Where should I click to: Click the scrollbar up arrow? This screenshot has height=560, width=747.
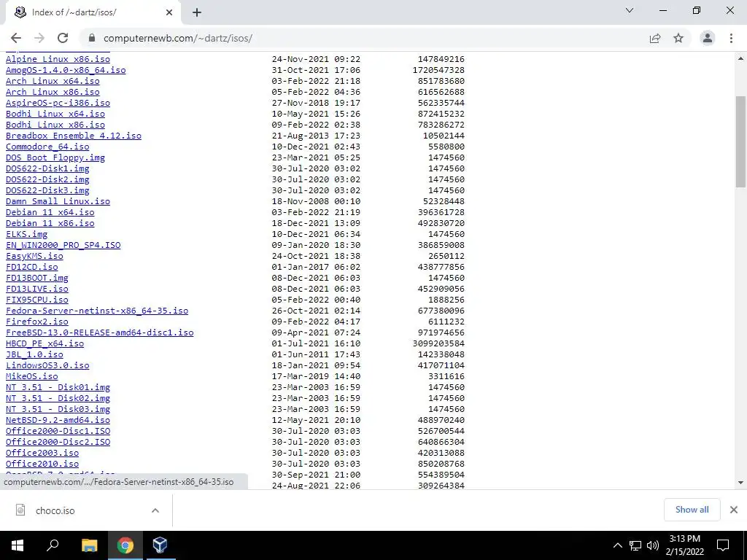click(740, 58)
